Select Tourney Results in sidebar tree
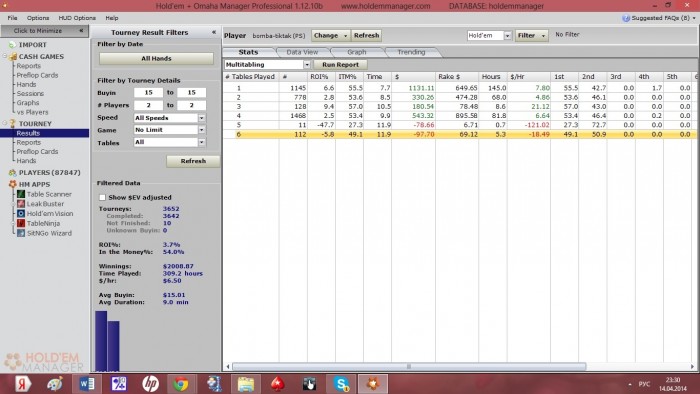This screenshot has height=394, width=700. tap(28, 133)
